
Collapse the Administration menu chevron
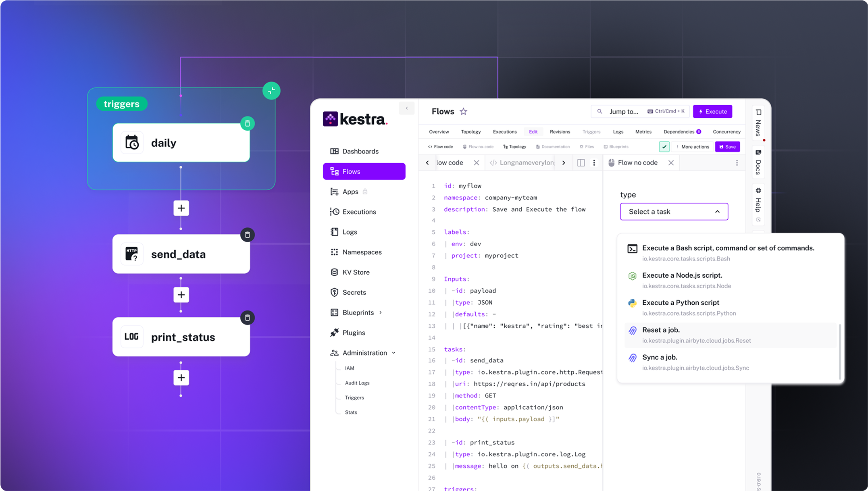[x=394, y=352]
